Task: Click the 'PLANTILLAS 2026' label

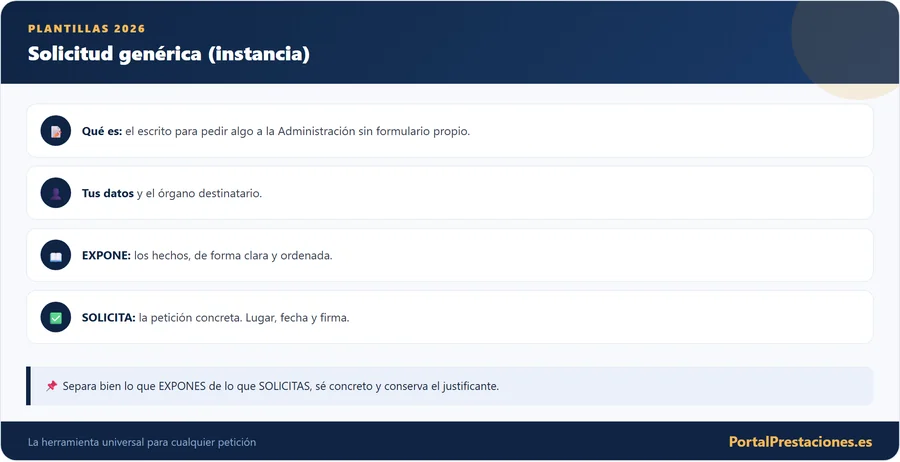Action: pyautogui.click(x=87, y=29)
